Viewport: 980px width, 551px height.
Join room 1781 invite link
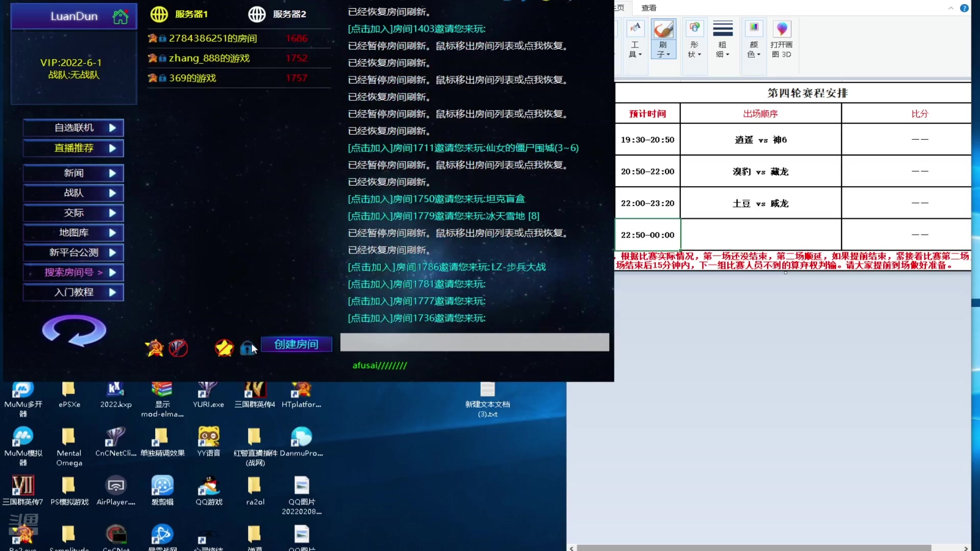416,284
